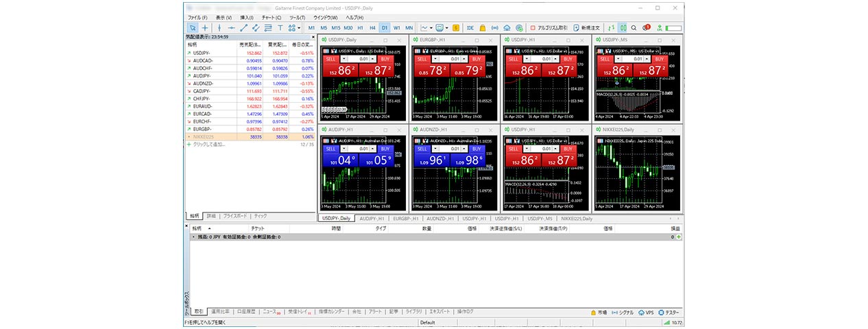Choose the equidistant channel tool

click(x=256, y=28)
